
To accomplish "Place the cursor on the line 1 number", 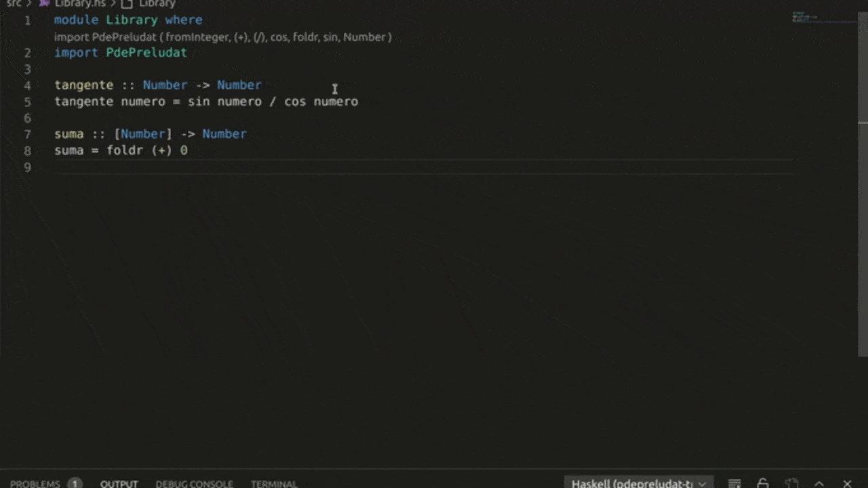I will coord(28,20).
